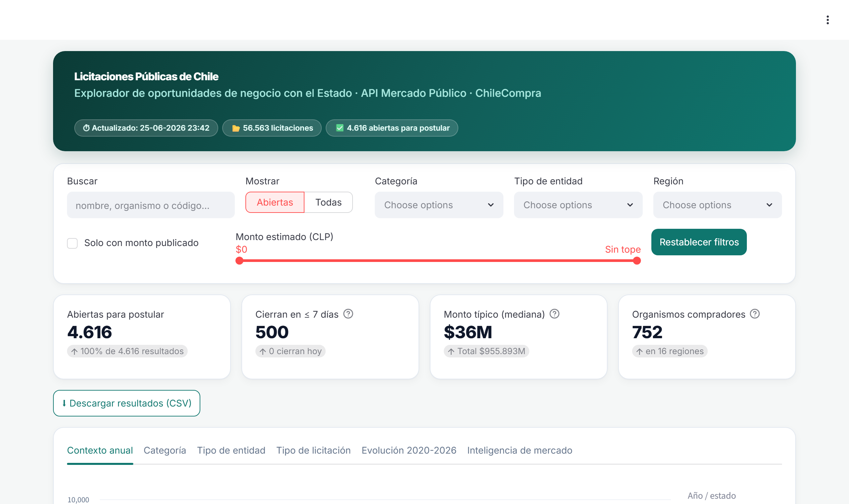This screenshot has height=504, width=849.
Task: Select the Todas option under Mostrar
Action: click(328, 202)
